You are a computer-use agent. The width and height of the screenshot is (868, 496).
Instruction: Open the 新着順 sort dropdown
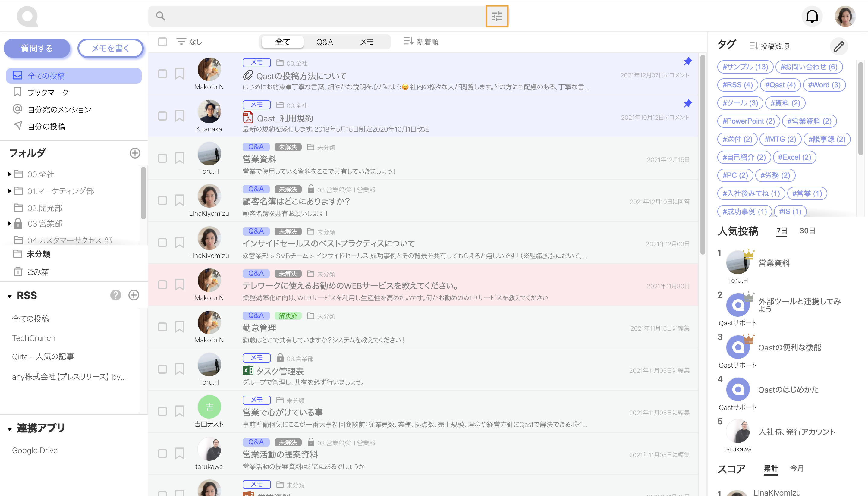click(421, 42)
